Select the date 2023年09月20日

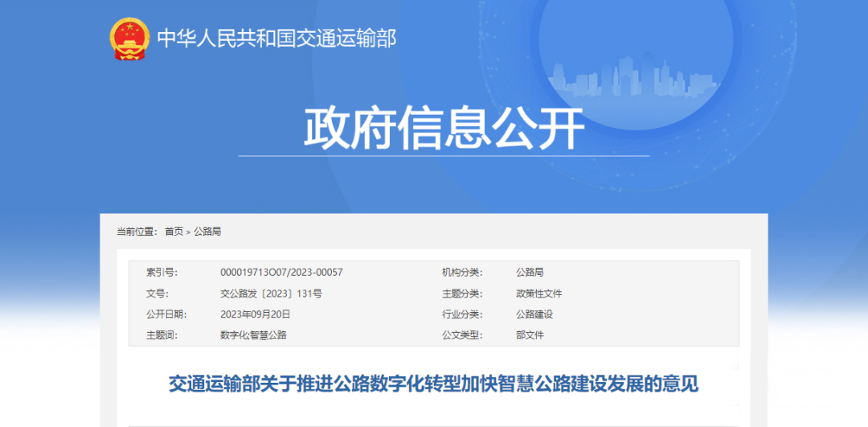(256, 314)
